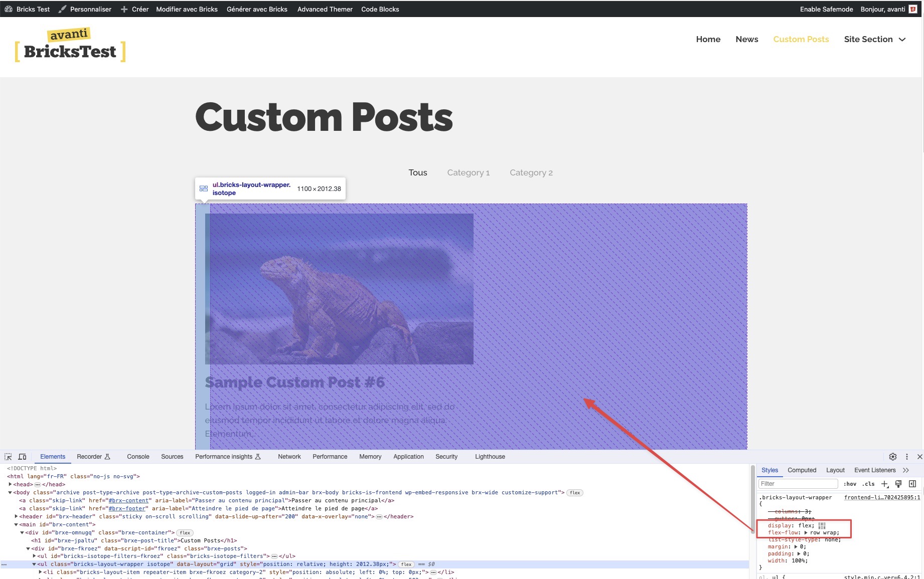Screen dimensions: 924x579
Task: Click the Styles Filter input field
Action: [x=798, y=484]
